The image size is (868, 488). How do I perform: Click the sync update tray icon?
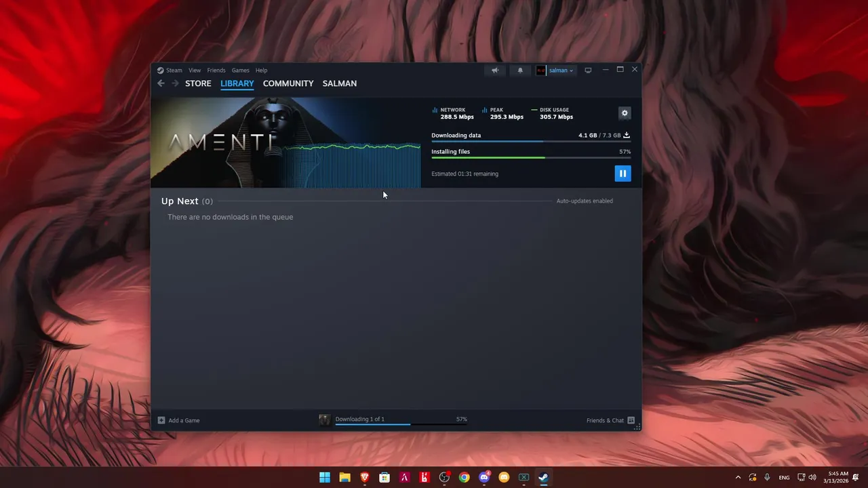(753, 477)
